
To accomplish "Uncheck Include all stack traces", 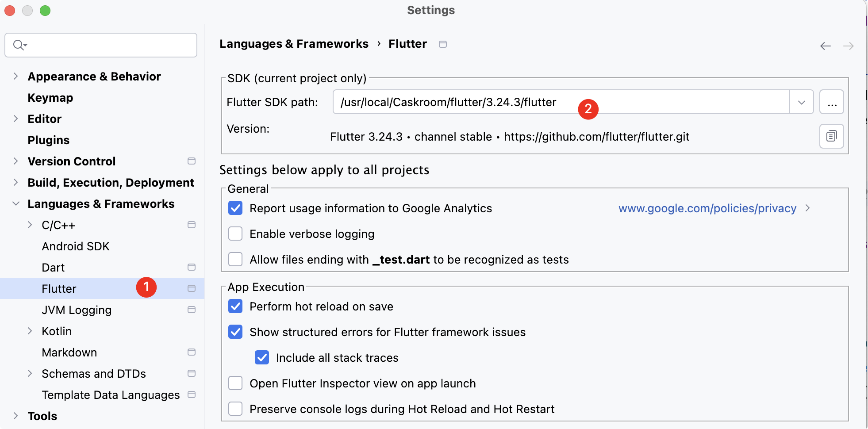I will click(x=262, y=358).
